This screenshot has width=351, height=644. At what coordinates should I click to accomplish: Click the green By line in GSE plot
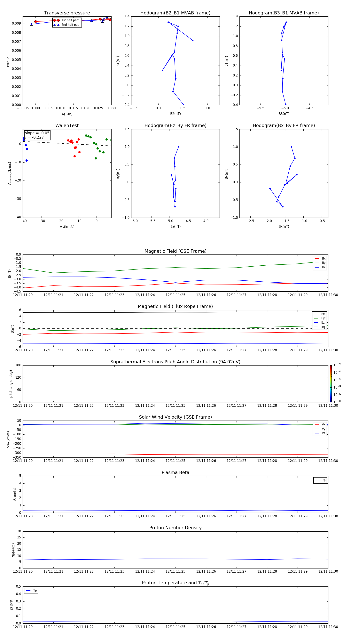pos(175,268)
